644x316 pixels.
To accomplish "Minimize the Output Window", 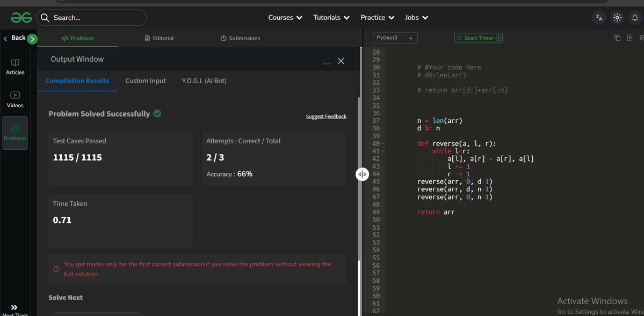I will tap(327, 63).
